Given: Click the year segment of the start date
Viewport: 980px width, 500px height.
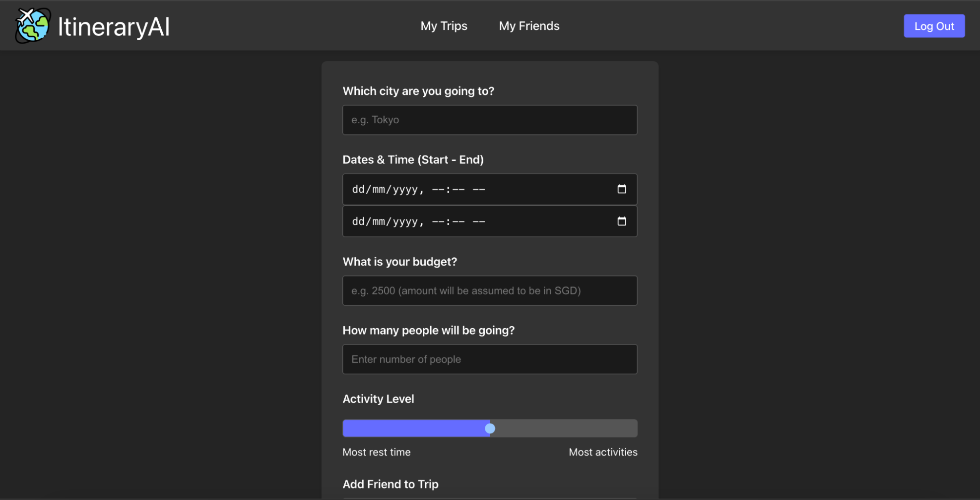Looking at the screenshot, I should 406,189.
